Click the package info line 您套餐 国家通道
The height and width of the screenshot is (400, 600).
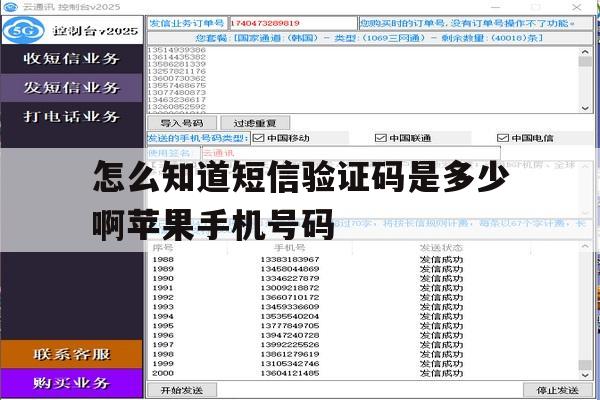click(x=370, y=38)
